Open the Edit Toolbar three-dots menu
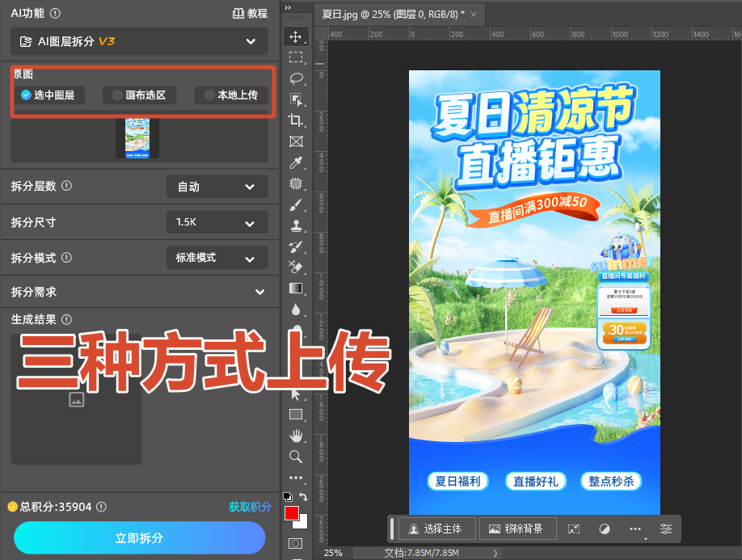This screenshot has width=742, height=560. point(296,478)
